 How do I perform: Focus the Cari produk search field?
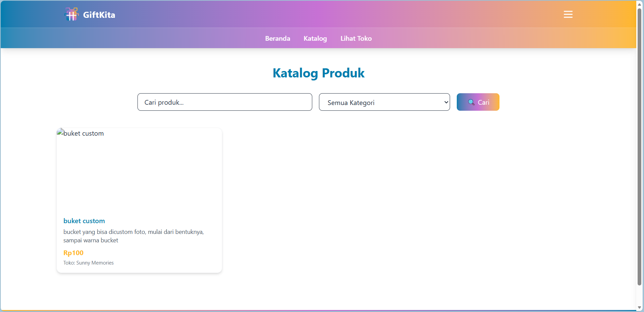point(225,102)
